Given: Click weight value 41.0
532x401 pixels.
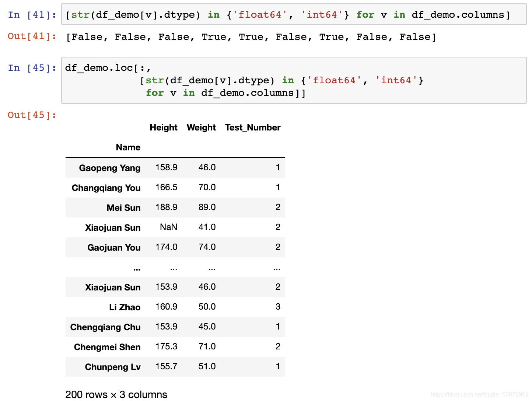Looking at the screenshot, I should [x=207, y=227].
